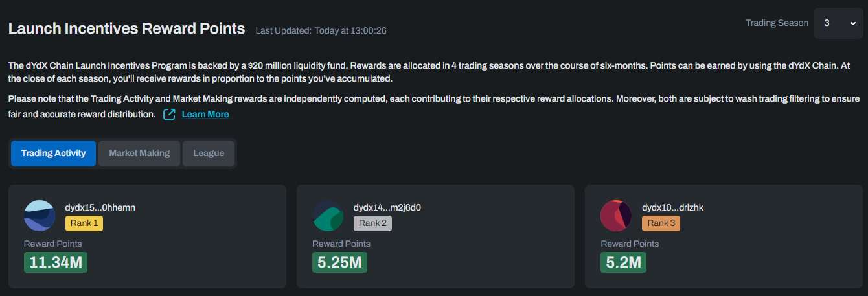Click the 11.34M reward points value

click(x=56, y=262)
